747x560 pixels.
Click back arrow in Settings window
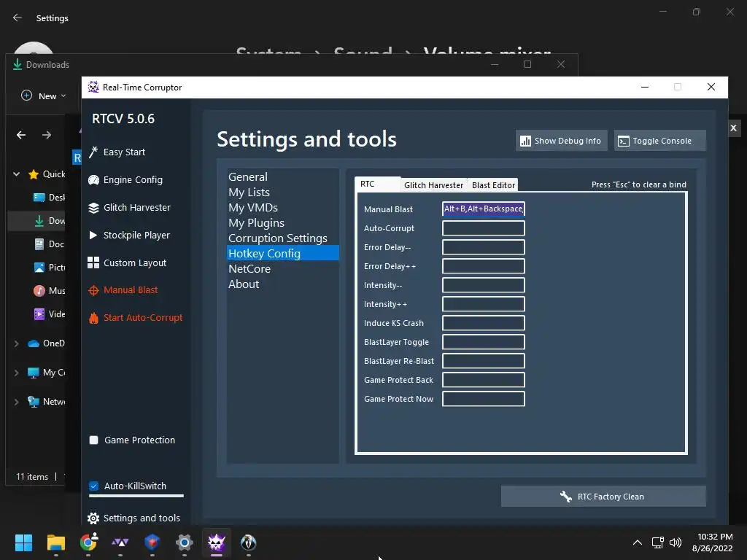(x=18, y=17)
